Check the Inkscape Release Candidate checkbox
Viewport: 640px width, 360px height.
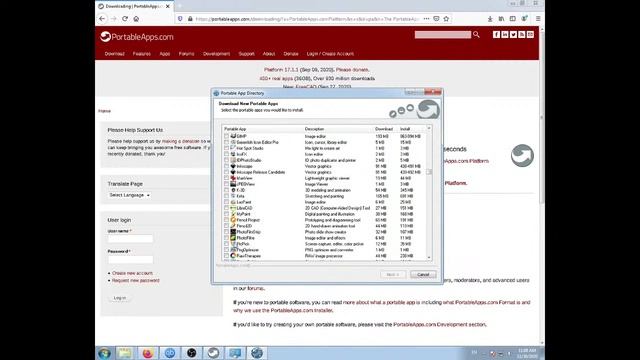[227, 172]
